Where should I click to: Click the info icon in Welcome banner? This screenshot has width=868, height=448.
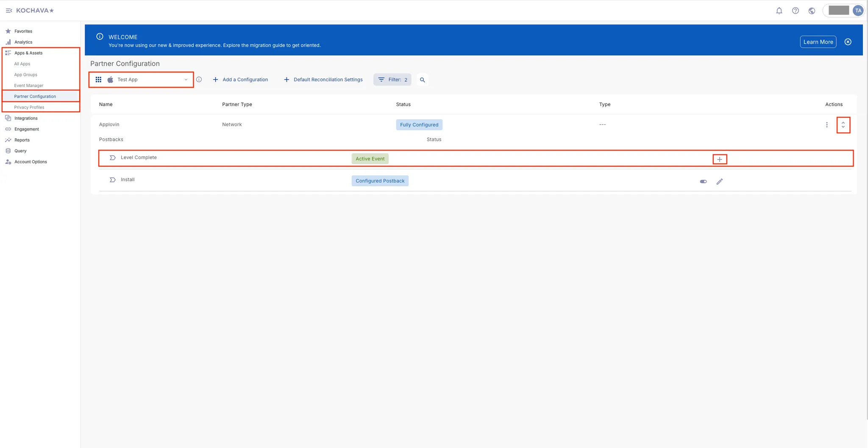(x=100, y=36)
